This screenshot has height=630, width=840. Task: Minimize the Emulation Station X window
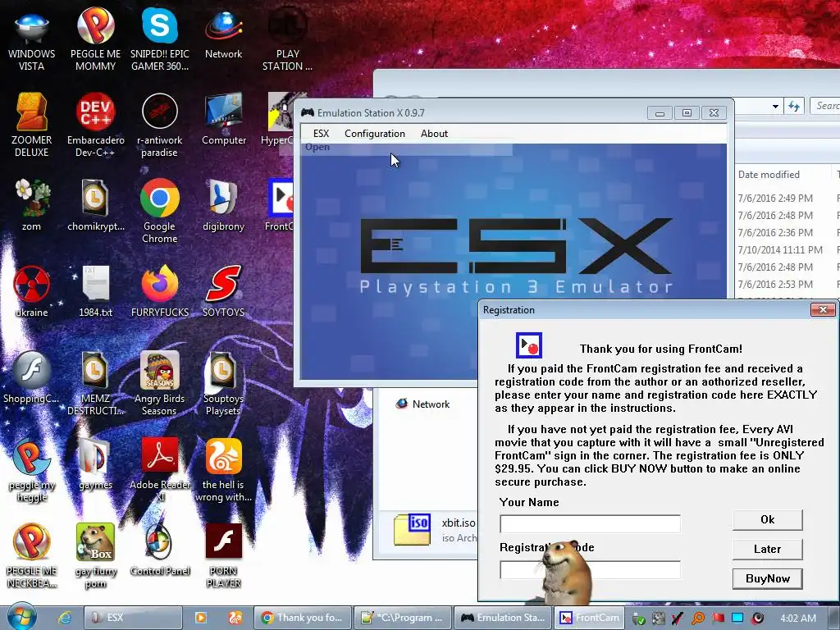pyautogui.click(x=660, y=113)
